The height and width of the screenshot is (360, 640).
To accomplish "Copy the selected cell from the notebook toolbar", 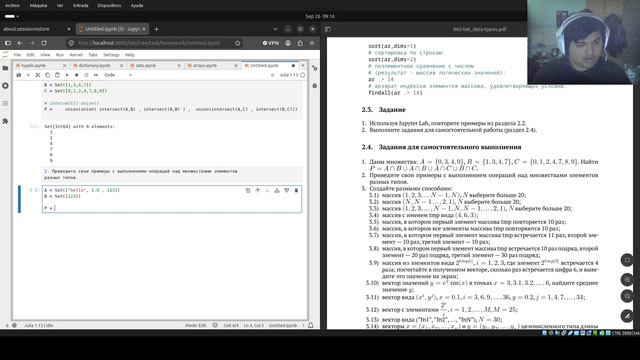I will tap(47, 75).
